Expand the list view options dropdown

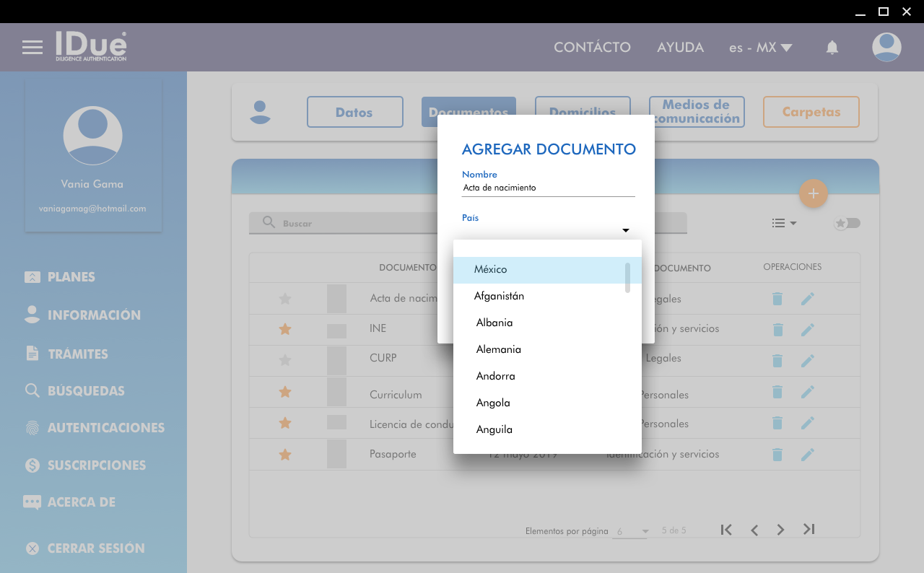click(784, 223)
